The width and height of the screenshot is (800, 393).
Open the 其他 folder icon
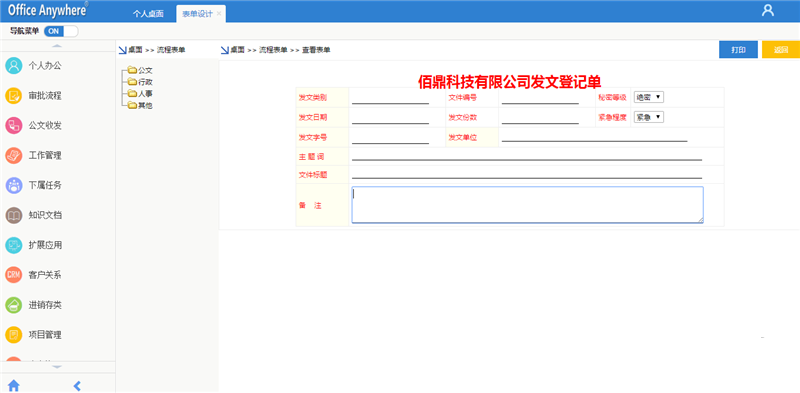click(133, 105)
